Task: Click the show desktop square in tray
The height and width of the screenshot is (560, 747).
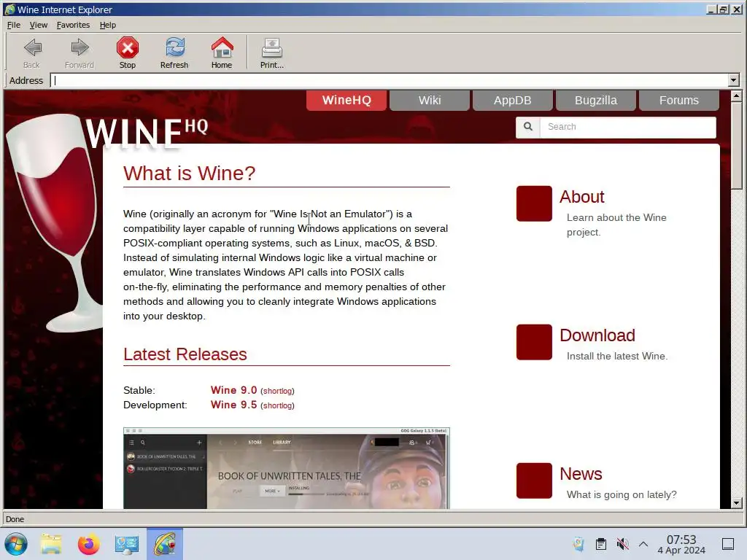Action: [728, 544]
